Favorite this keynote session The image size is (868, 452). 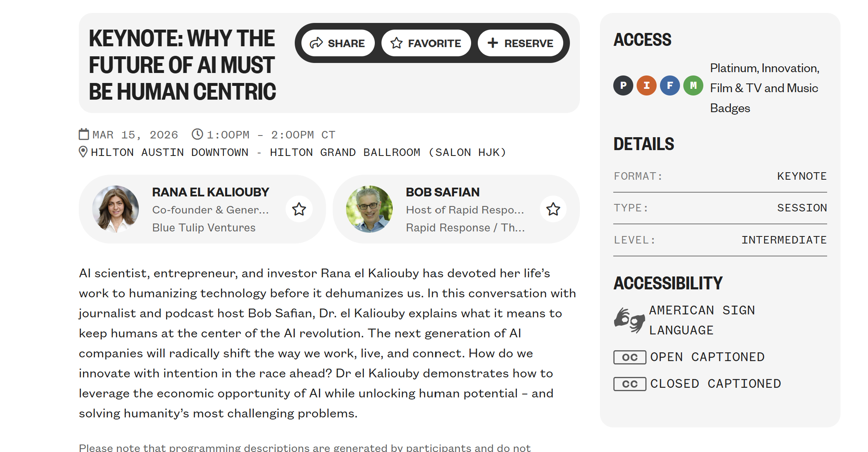pos(426,43)
